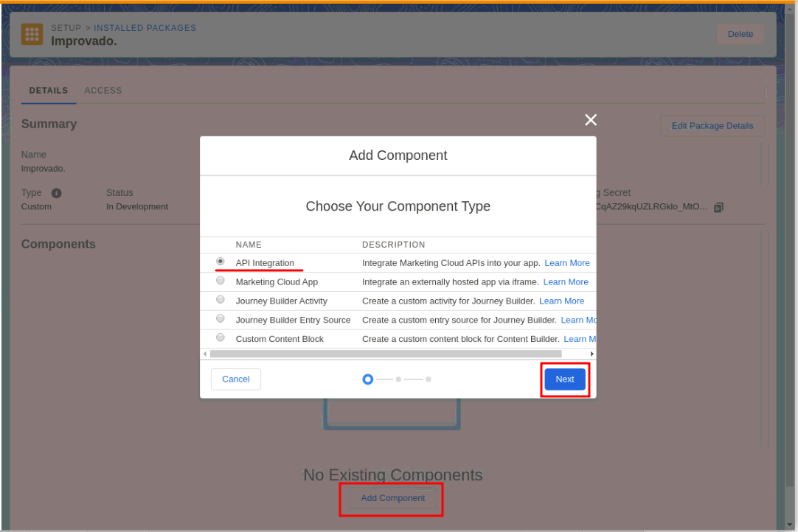Open Learn More for Custom Content Block

(580, 339)
